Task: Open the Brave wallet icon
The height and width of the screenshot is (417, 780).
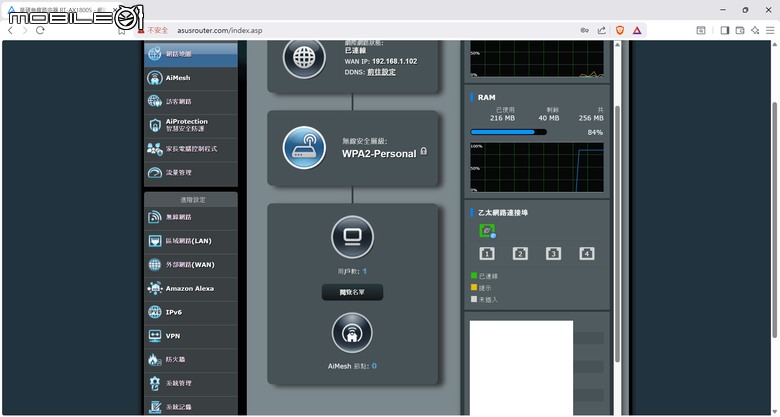Action: click(740, 30)
